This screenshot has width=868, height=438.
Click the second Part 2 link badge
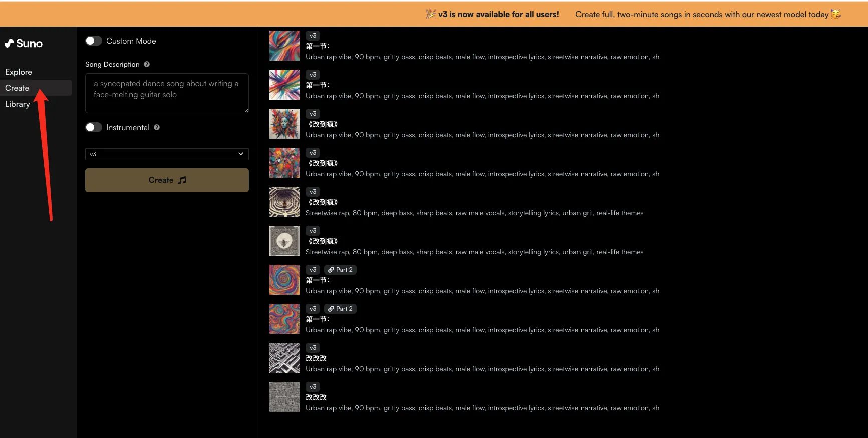point(340,309)
